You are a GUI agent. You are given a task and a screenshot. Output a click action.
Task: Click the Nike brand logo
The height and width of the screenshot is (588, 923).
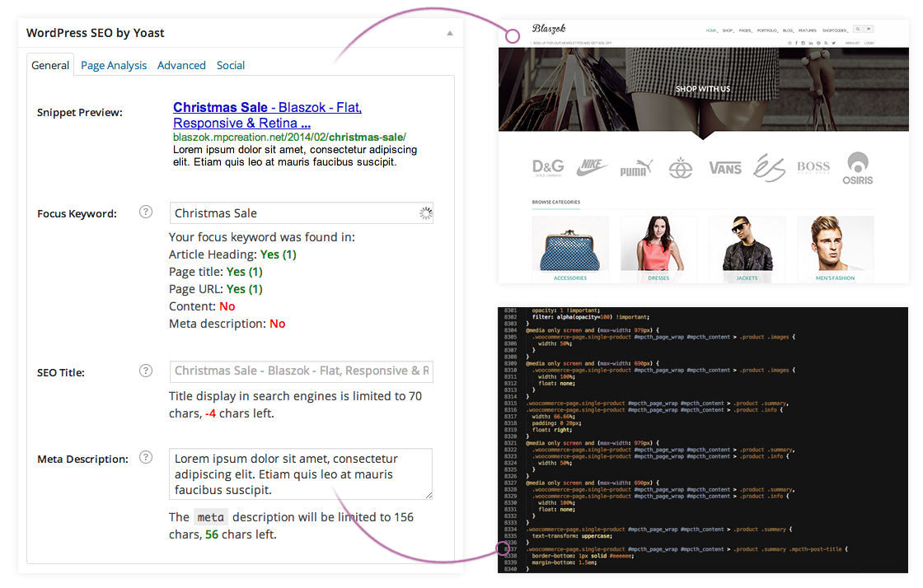pos(592,168)
